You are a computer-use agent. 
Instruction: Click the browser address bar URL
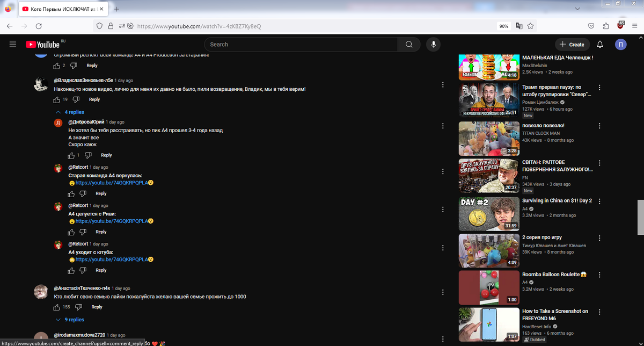199,26
